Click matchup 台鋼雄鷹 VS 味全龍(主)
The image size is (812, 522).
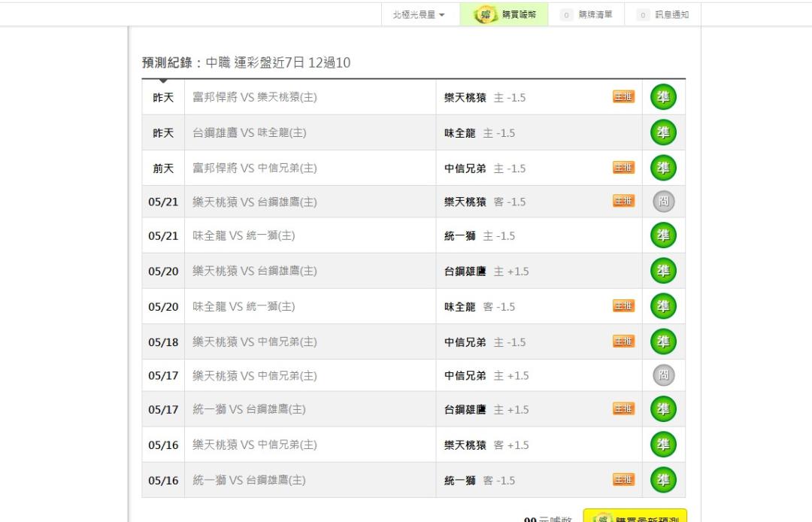click(x=250, y=133)
